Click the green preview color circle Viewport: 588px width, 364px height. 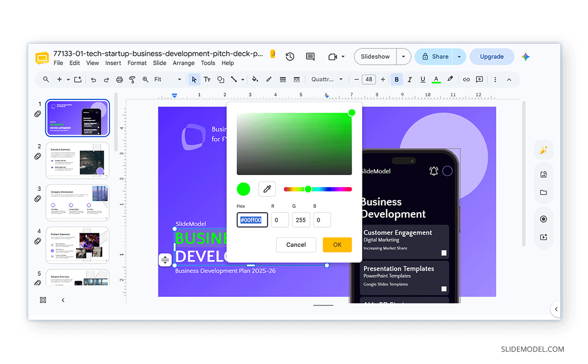(244, 189)
